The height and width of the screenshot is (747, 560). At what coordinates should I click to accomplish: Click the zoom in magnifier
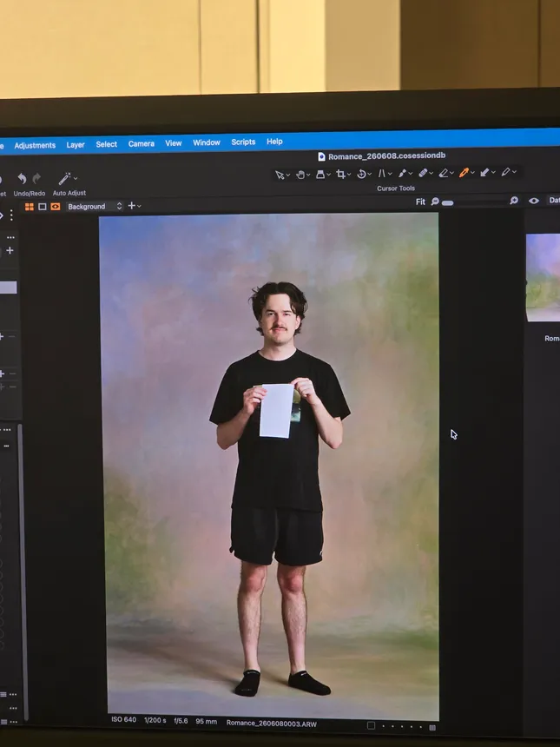point(514,201)
